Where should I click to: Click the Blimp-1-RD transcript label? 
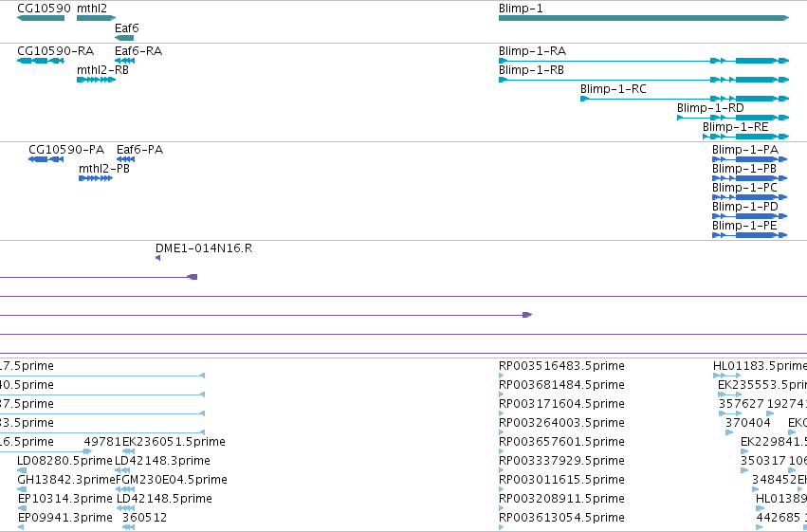[x=710, y=108]
